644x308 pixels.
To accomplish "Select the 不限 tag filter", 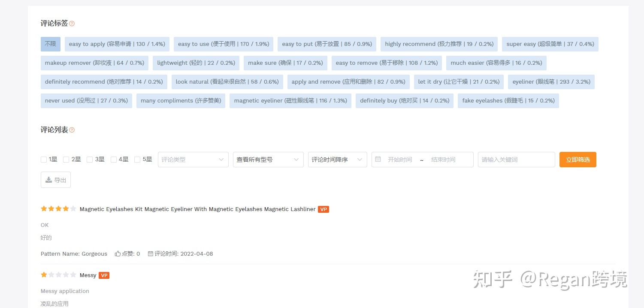I will pyautogui.click(x=51, y=44).
